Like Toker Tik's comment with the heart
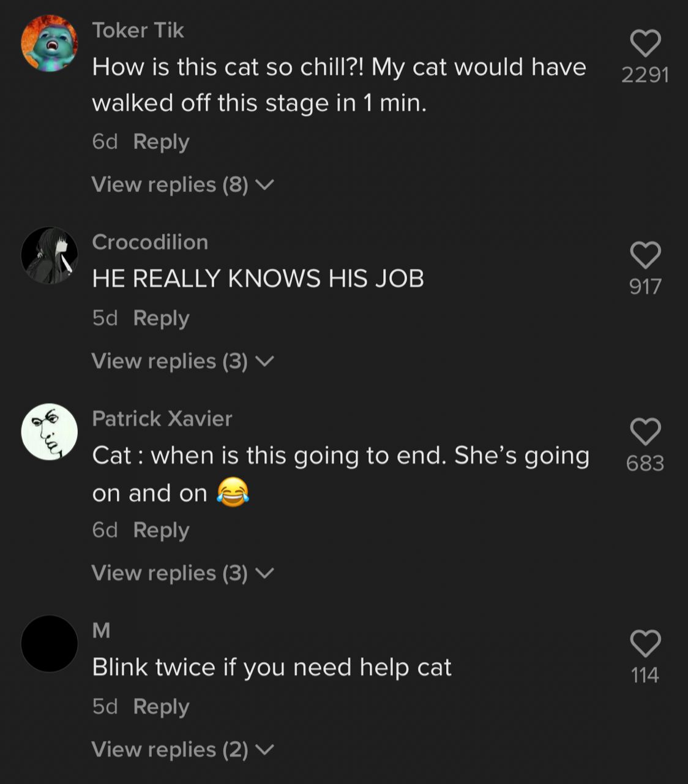Screen dimensions: 688x784 point(645,43)
